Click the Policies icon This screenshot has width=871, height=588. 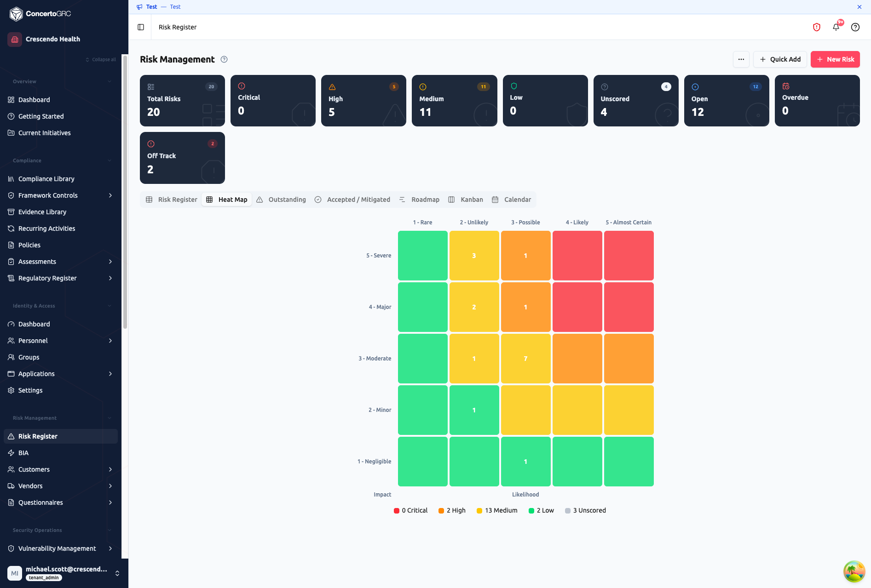(x=11, y=245)
